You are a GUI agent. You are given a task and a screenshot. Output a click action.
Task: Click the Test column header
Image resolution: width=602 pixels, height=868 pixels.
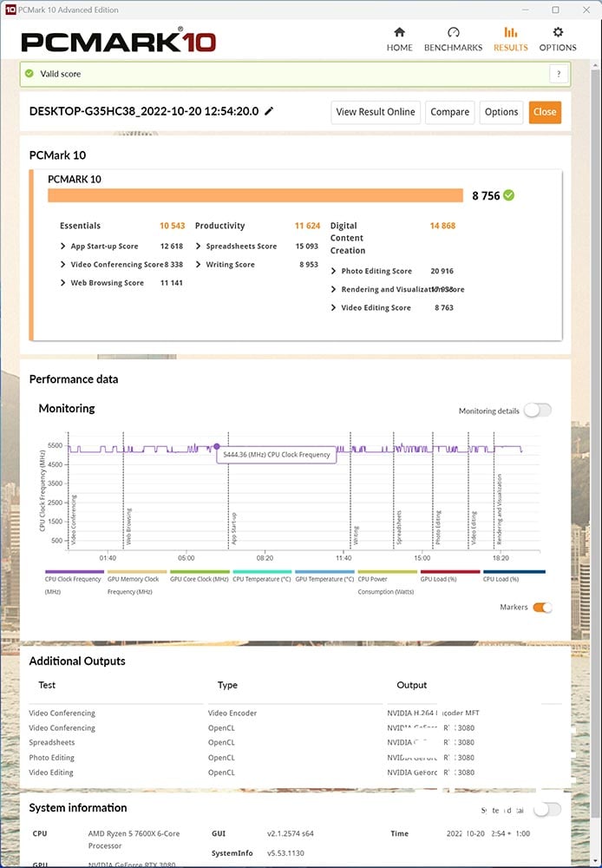47,685
